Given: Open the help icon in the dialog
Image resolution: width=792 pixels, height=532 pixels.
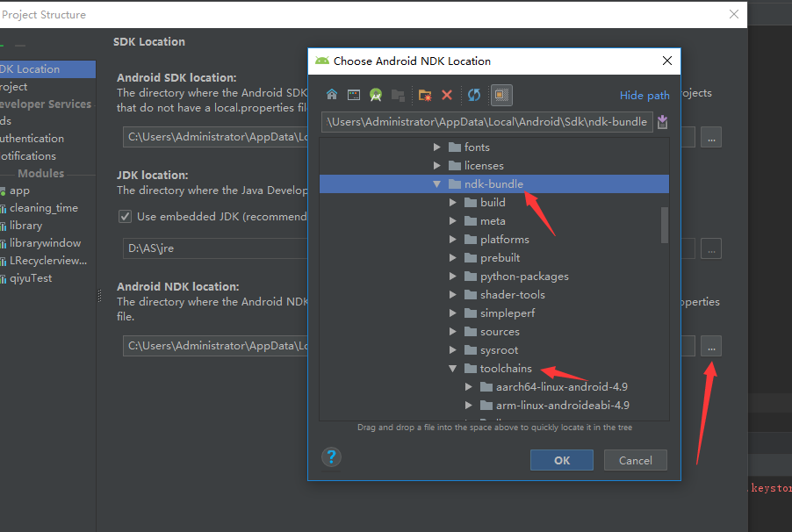Looking at the screenshot, I should 331,457.
